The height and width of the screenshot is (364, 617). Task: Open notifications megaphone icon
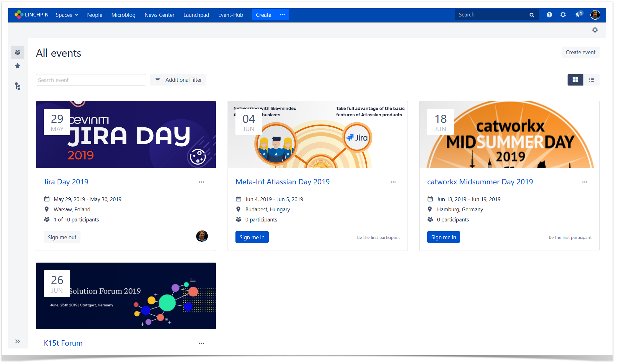(579, 15)
